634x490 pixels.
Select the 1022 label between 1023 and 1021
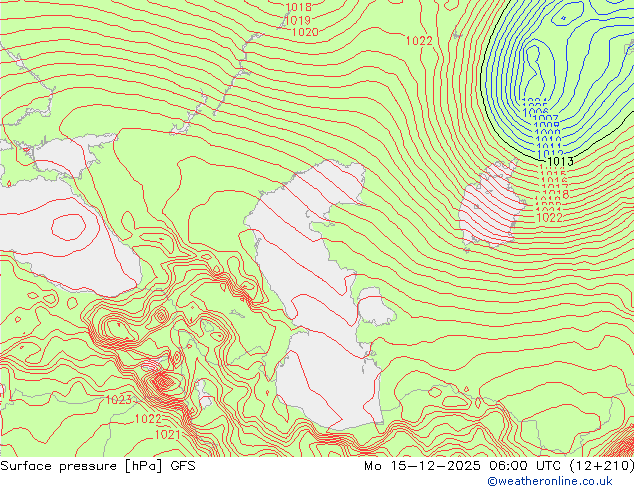tap(148, 419)
